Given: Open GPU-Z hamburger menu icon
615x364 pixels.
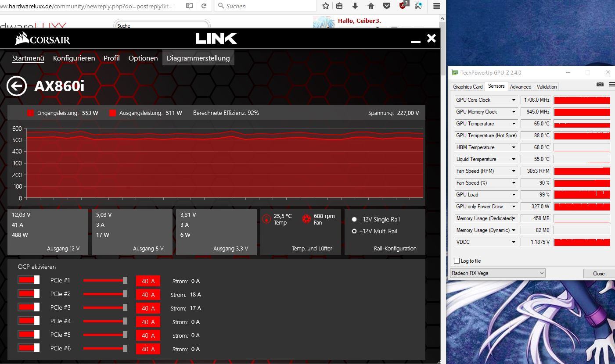Looking at the screenshot, I should (612, 84).
